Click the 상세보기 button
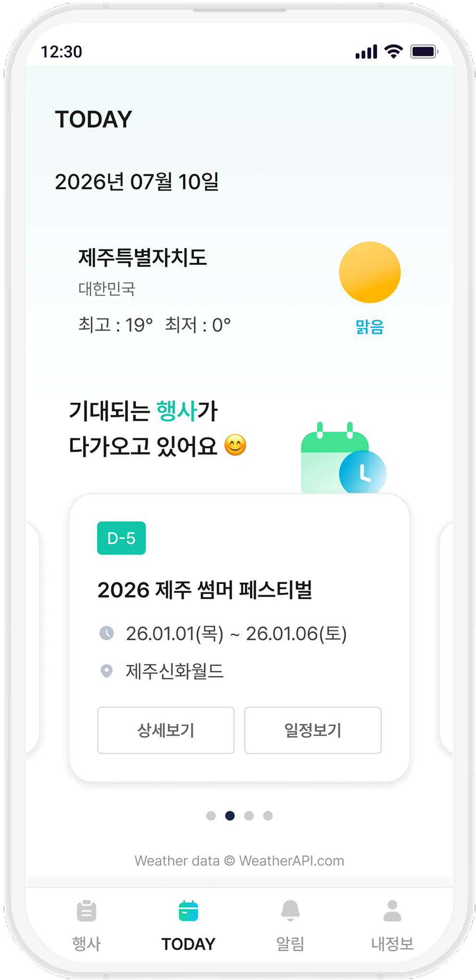This screenshot has width=476, height=980. [x=166, y=730]
